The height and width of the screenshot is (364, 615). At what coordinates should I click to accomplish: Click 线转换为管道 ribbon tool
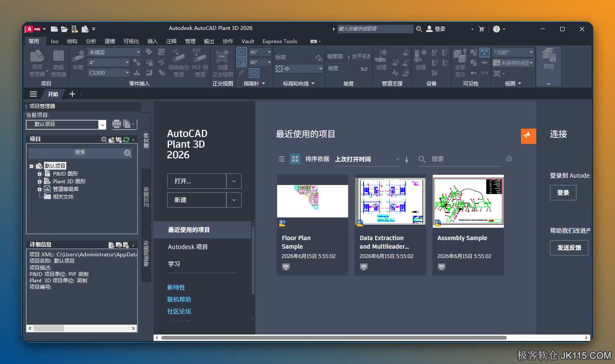(x=178, y=63)
